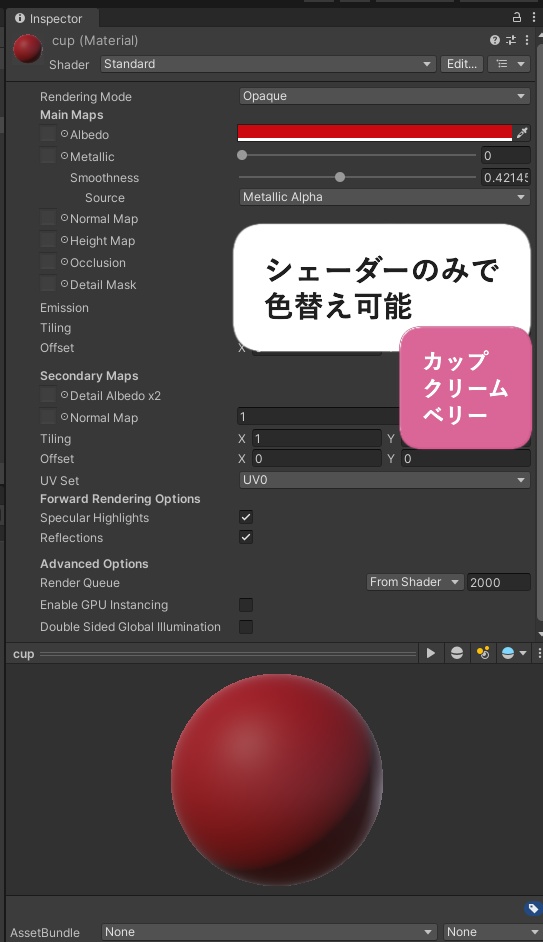Select Occlusion texture picker circle
The width and height of the screenshot is (543, 942).
coord(64,262)
